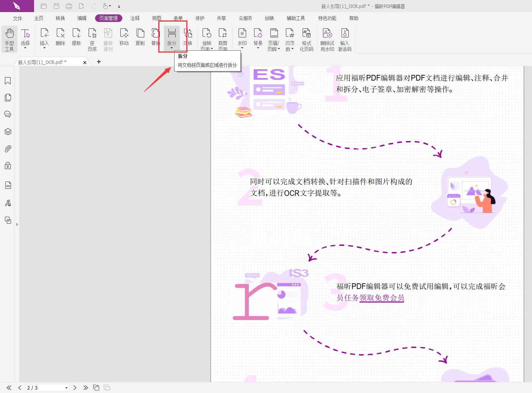Open the attachments paperclip panel

[8, 148]
